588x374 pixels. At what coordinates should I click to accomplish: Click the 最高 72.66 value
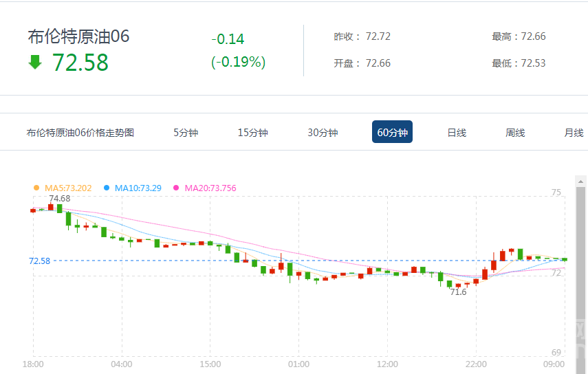(x=533, y=36)
